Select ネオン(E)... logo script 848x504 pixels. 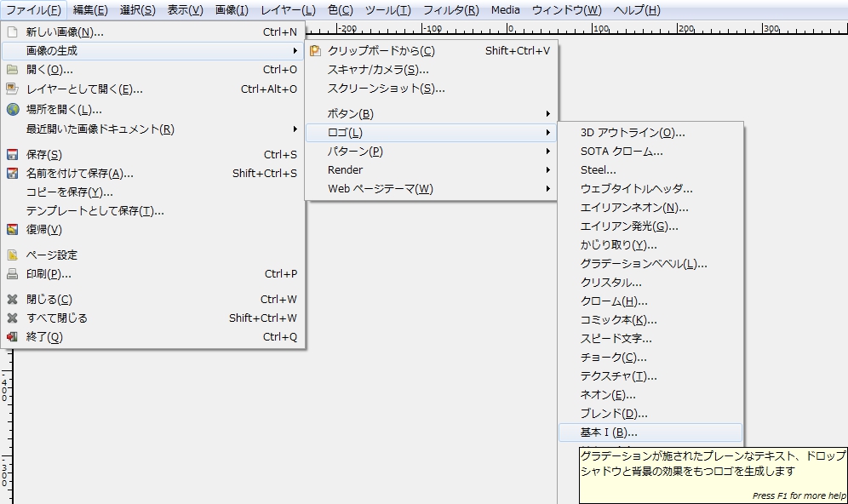[x=650, y=395]
